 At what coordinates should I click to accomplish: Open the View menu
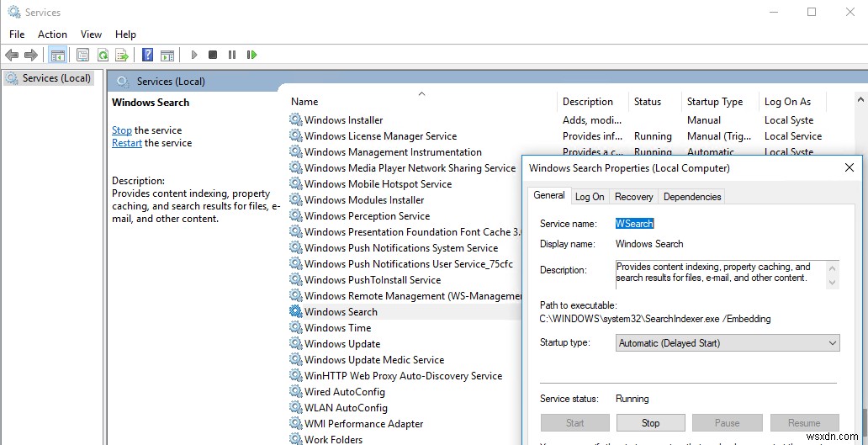(92, 34)
